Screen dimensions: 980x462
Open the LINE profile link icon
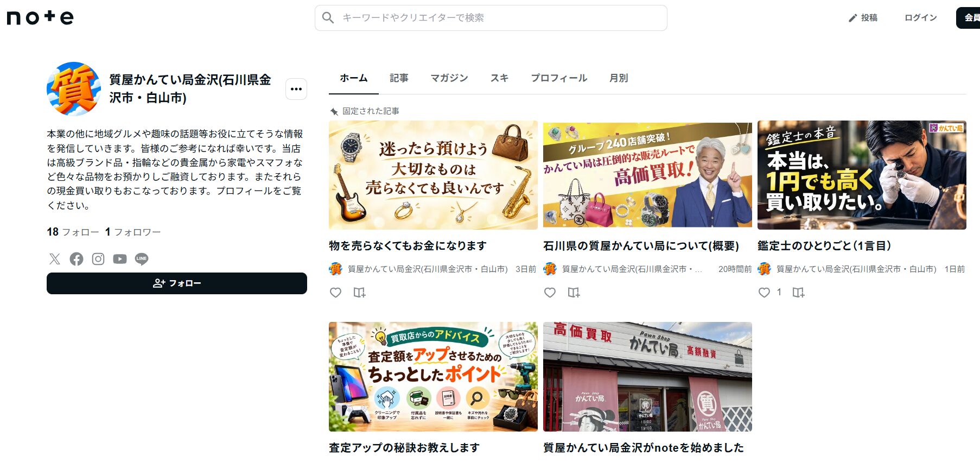142,259
